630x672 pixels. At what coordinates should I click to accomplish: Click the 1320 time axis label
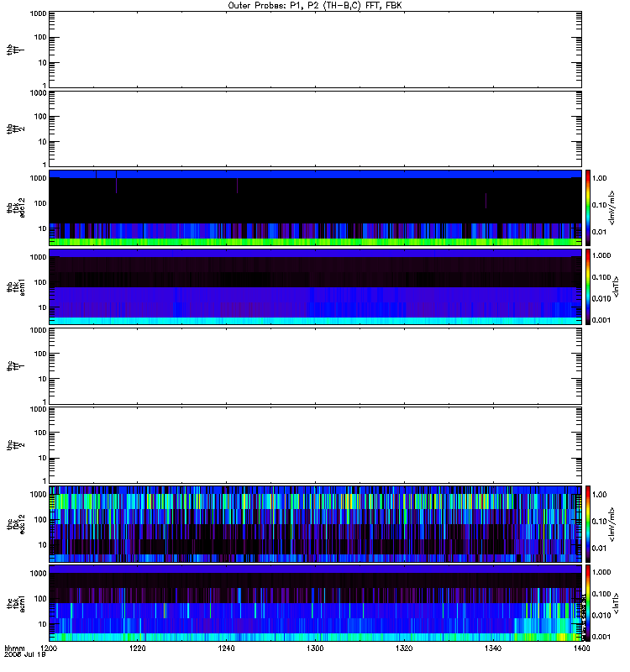404,648
